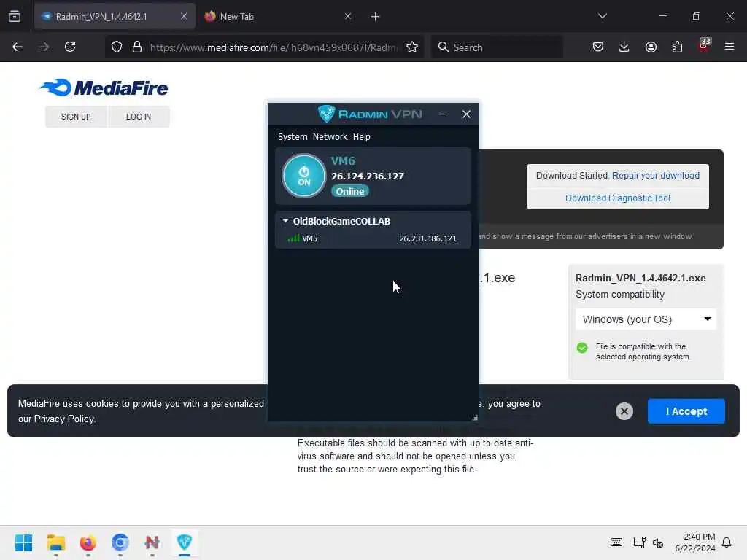Click IP address 26.231.186.121
The image size is (747, 560).
[427, 238]
